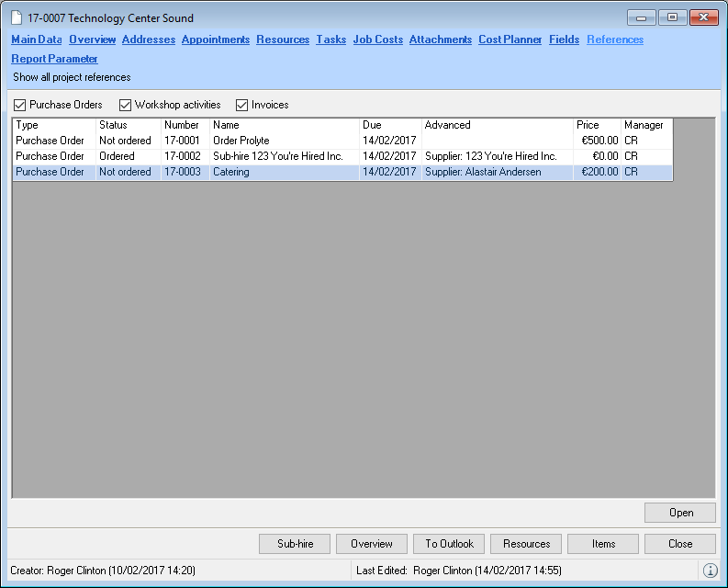Toggle the Workshop activities checkbox
Image resolution: width=728 pixels, height=588 pixels.
pos(126,105)
